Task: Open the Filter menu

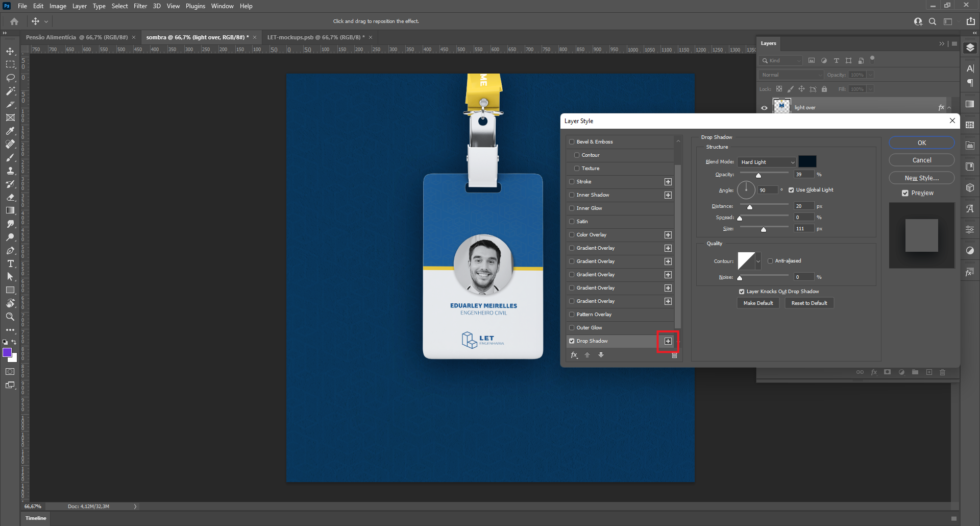Action: 140,6
